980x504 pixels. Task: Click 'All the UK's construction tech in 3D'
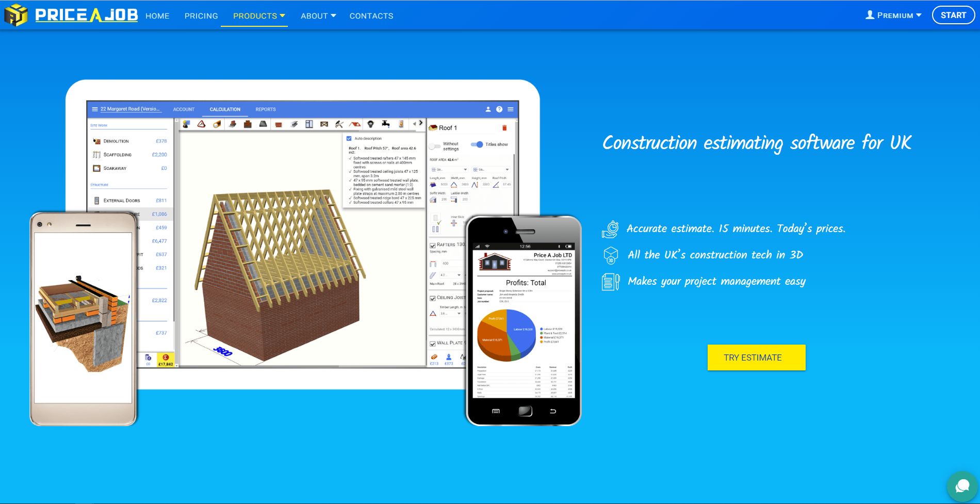(715, 255)
